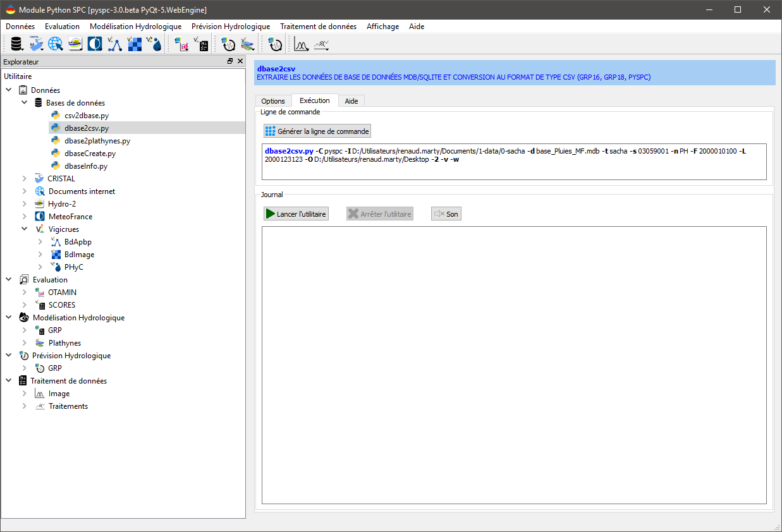Switch to the Aide tab of dbase2csv
782x532 pixels.
[x=351, y=101]
